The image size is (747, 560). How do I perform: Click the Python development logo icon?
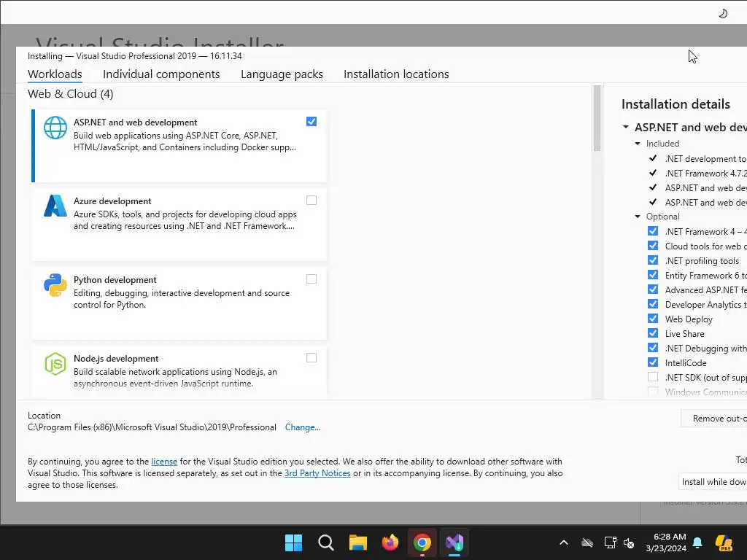(55, 285)
